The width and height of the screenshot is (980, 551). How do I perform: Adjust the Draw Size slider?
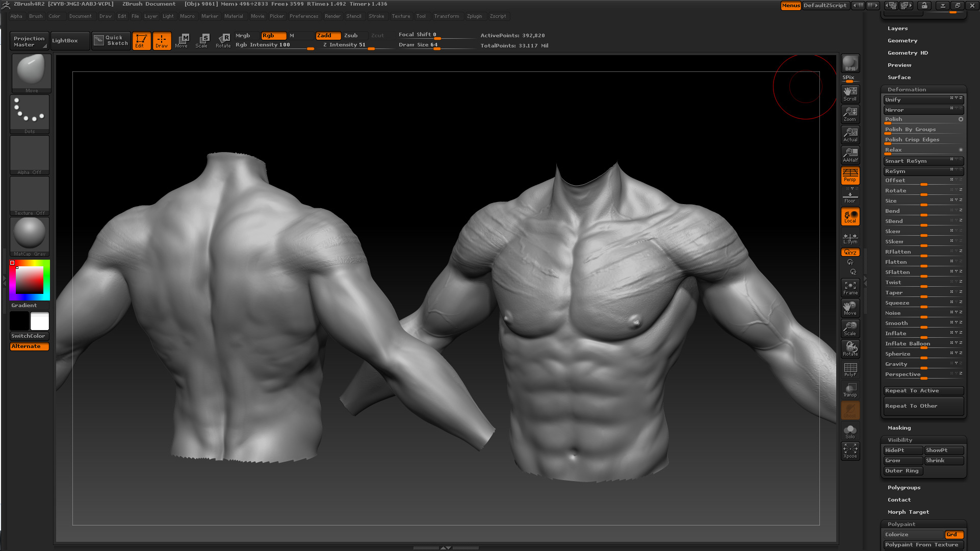436,45
